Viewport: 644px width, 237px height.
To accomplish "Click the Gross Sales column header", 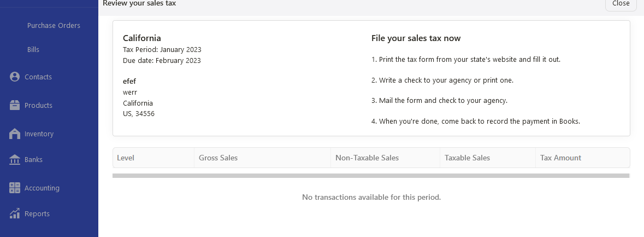I will 262,158.
